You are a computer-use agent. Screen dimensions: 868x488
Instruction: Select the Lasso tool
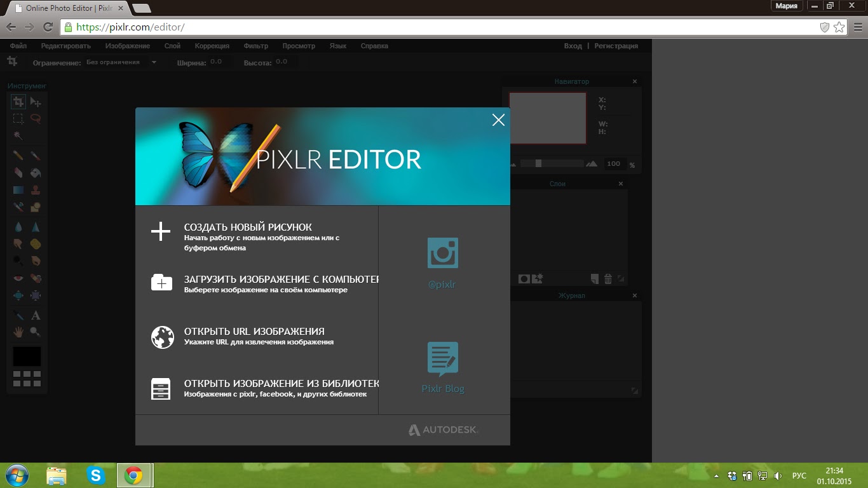tap(36, 119)
